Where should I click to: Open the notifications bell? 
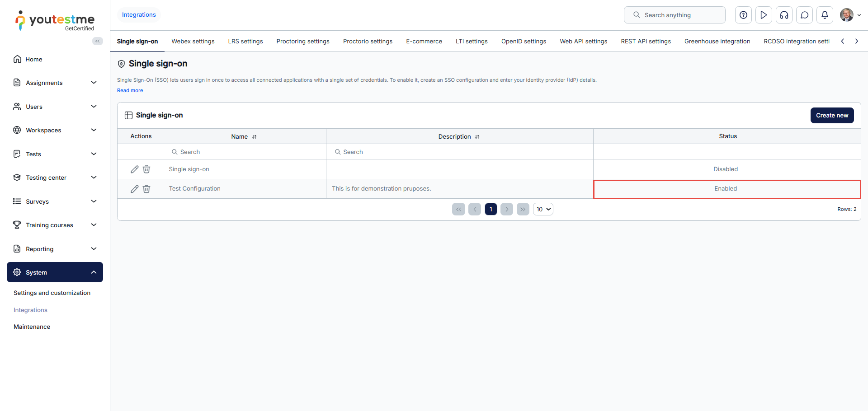[x=825, y=15]
